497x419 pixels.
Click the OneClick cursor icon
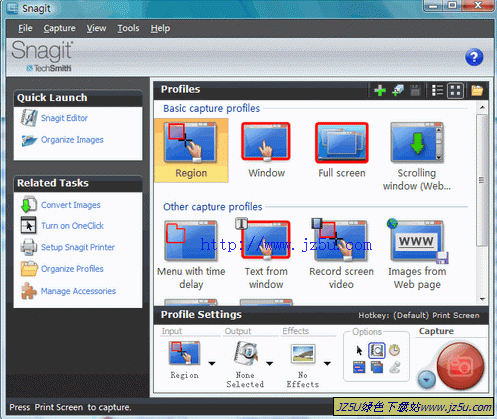pos(28,225)
